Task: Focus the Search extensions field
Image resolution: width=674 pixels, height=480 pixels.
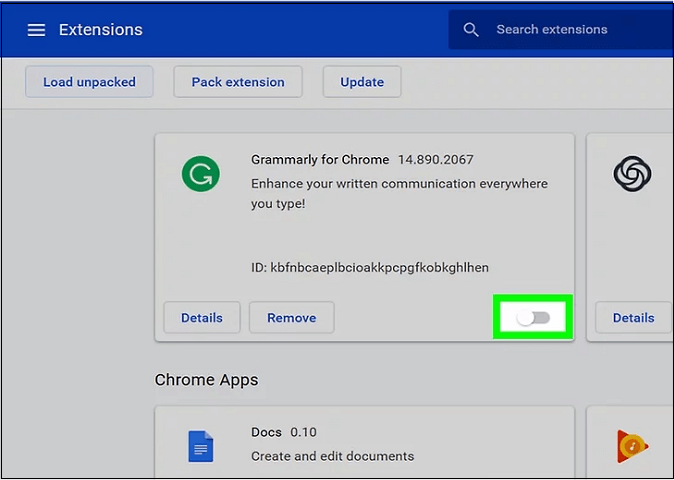Action: (x=570, y=30)
